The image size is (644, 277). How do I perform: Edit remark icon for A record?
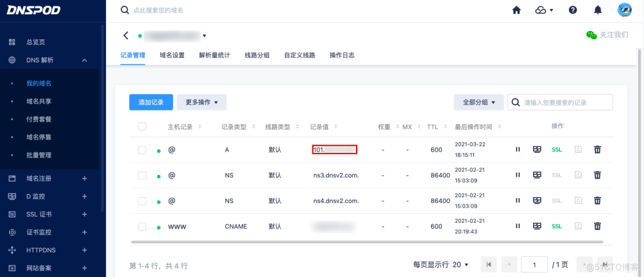pyautogui.click(x=578, y=150)
